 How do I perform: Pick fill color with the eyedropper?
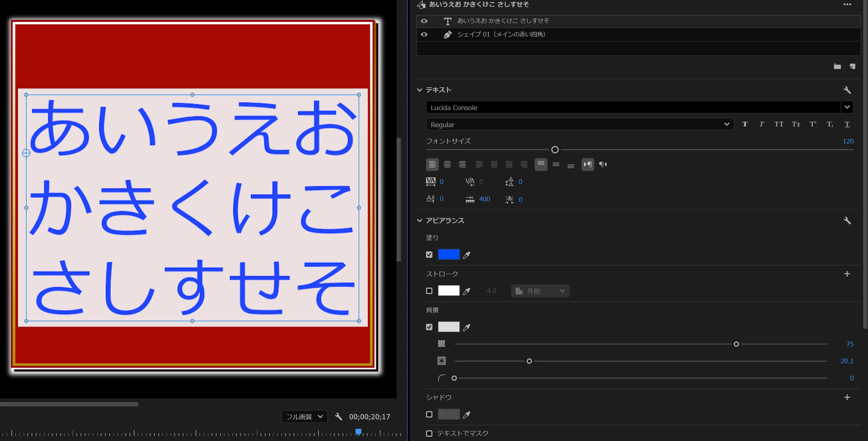pyautogui.click(x=466, y=255)
